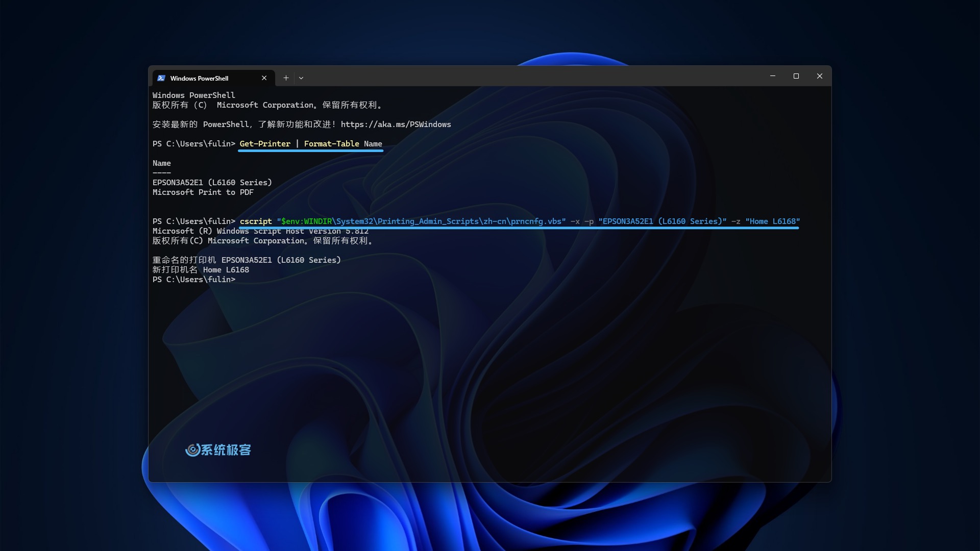Minimize the terminal window
980x551 pixels.
[773, 76]
